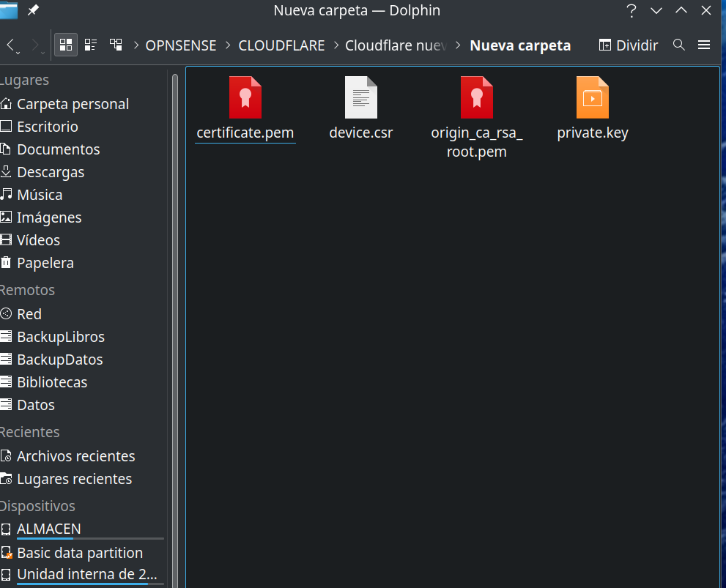726x588 pixels.
Task: Expand chevron before CLOUDFLARE breadcrumb
Action: pyautogui.click(x=228, y=45)
